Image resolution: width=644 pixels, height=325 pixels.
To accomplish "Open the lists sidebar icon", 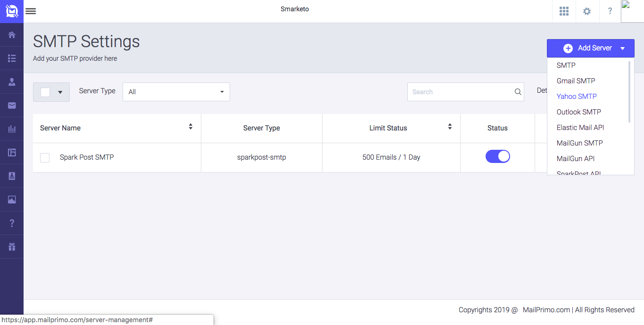I will [x=12, y=58].
